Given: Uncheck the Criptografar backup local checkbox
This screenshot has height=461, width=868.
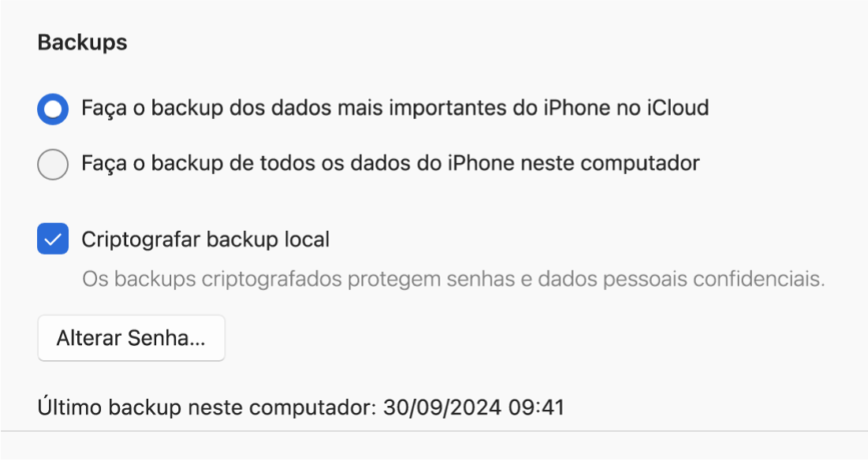Looking at the screenshot, I should point(53,239).
